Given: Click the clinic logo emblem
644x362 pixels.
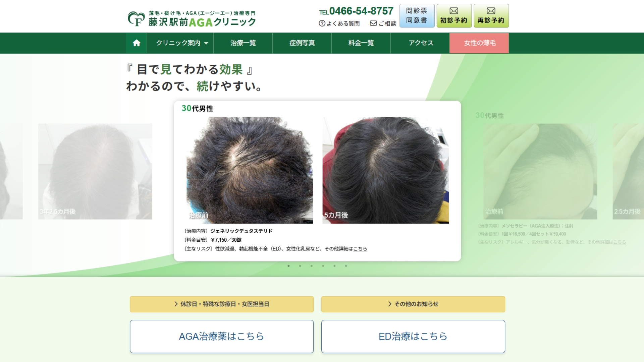Looking at the screenshot, I should [136, 19].
